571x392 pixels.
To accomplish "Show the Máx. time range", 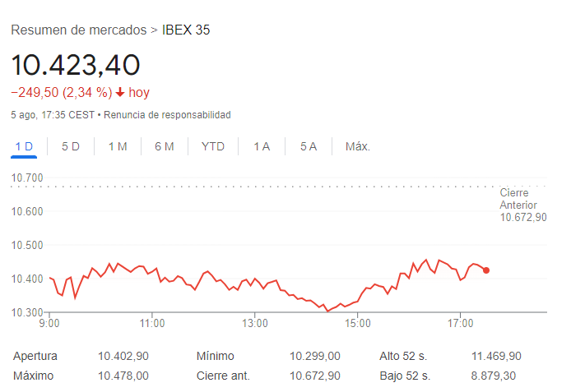I will 358,146.
